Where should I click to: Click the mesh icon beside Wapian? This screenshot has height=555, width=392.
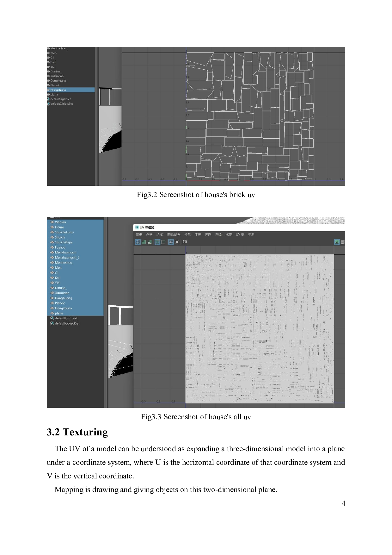pyautogui.click(x=52, y=222)
